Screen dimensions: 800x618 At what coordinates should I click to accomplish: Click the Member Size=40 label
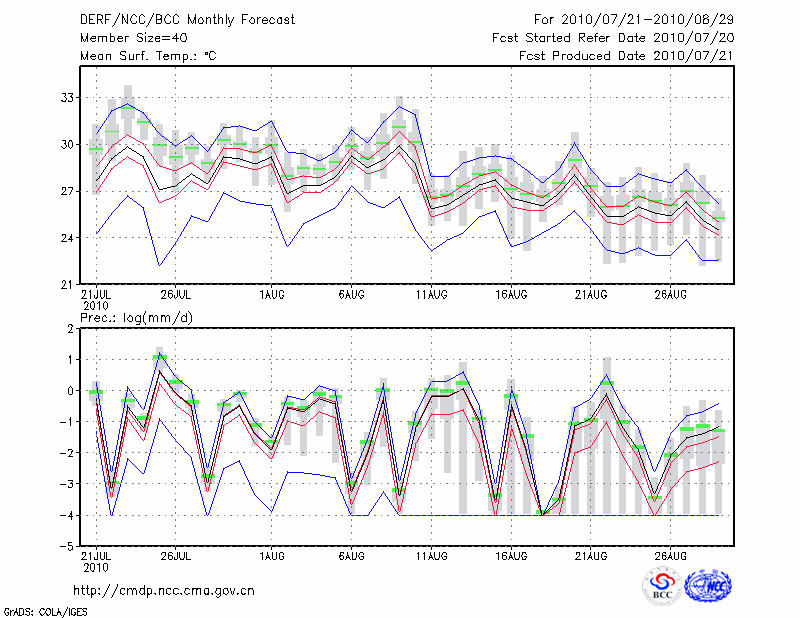click(x=127, y=38)
